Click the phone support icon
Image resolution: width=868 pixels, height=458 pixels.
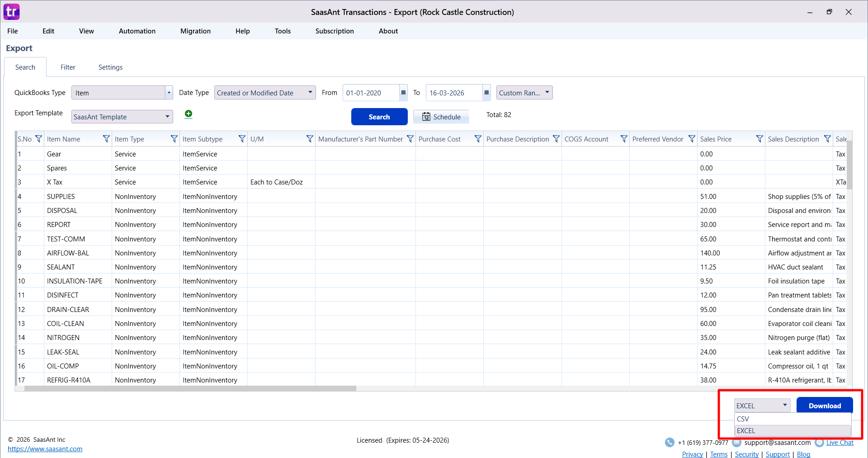pos(670,443)
